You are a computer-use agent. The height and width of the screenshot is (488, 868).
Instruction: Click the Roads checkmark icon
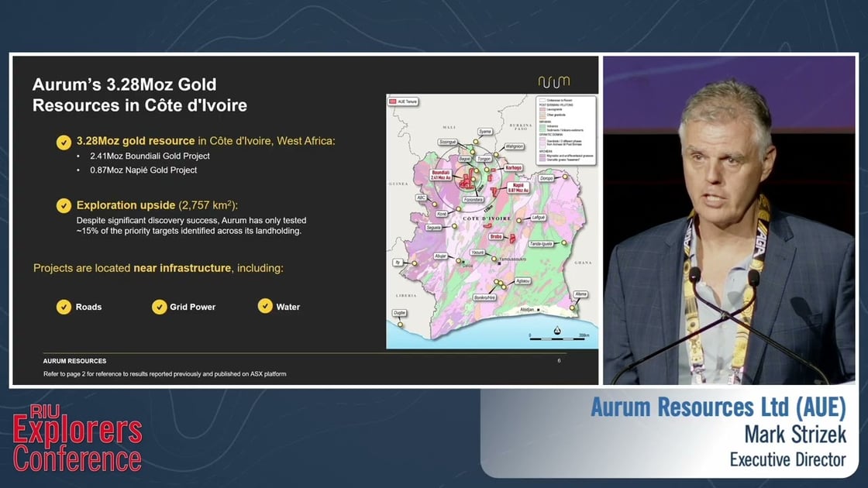click(64, 307)
